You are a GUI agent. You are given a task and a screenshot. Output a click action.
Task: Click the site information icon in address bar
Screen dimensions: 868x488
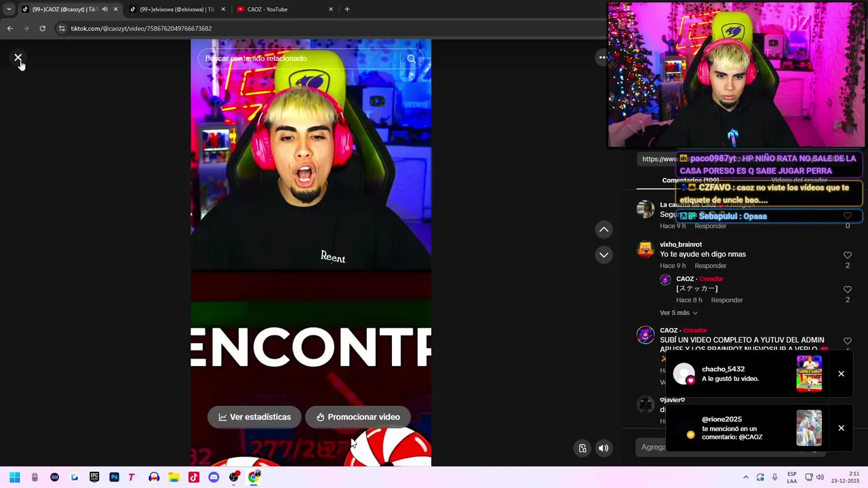pyautogui.click(x=62, y=28)
